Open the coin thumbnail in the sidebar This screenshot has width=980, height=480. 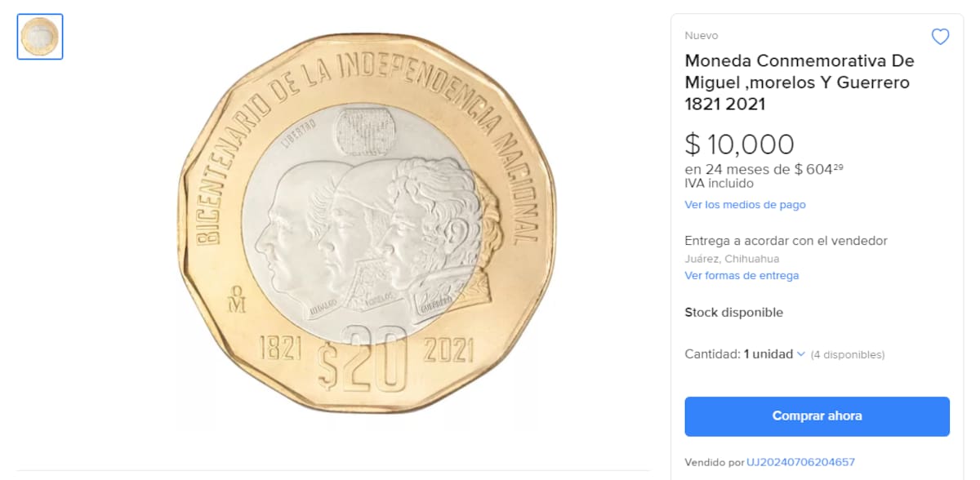coord(39,36)
